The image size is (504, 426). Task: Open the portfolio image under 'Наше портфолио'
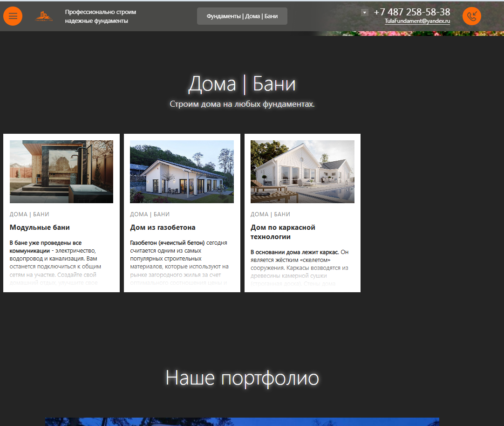242,421
